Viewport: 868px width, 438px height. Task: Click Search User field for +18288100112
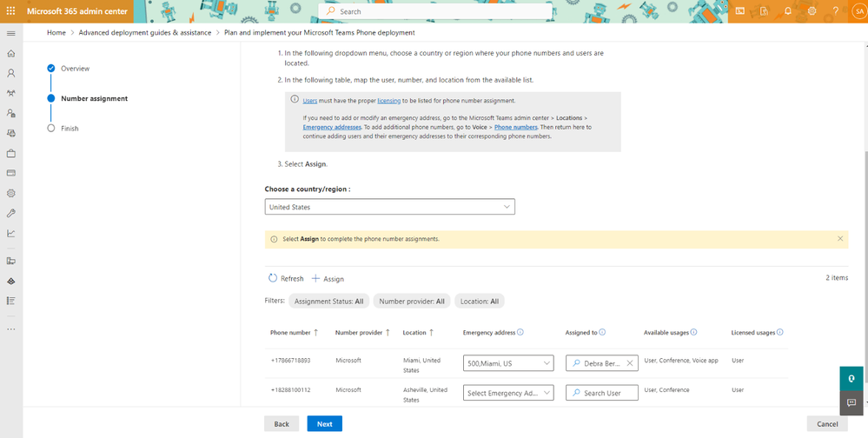(602, 393)
